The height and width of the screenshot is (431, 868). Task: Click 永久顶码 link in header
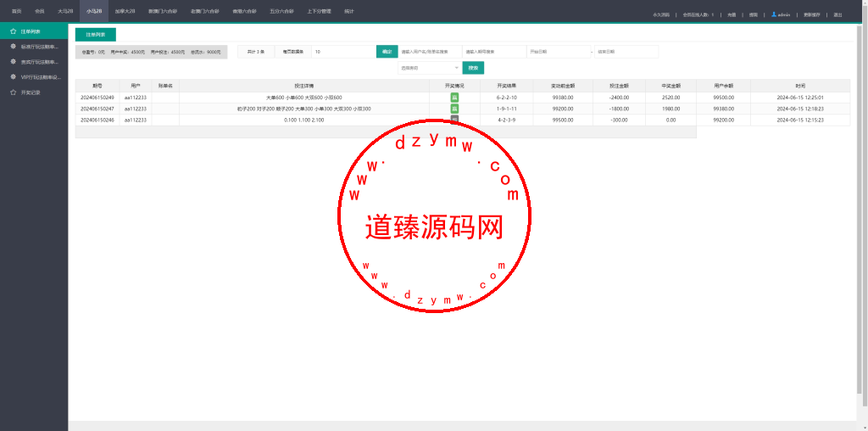661,15
